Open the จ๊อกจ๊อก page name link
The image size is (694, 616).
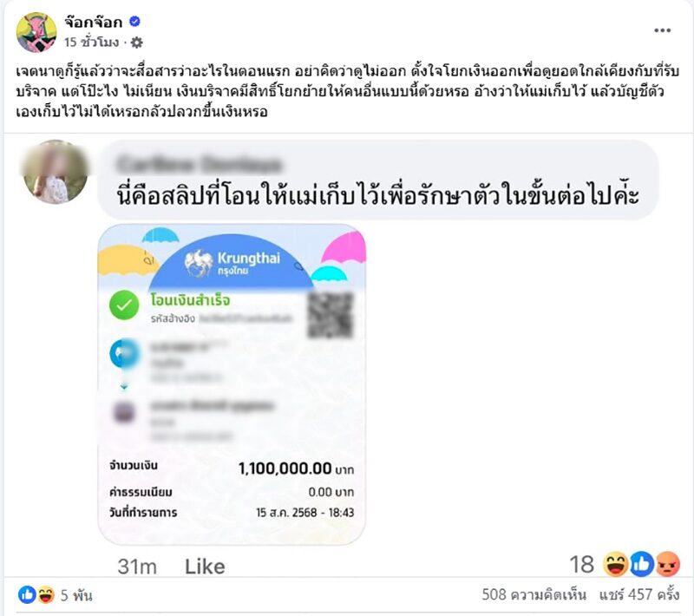[x=94, y=22]
